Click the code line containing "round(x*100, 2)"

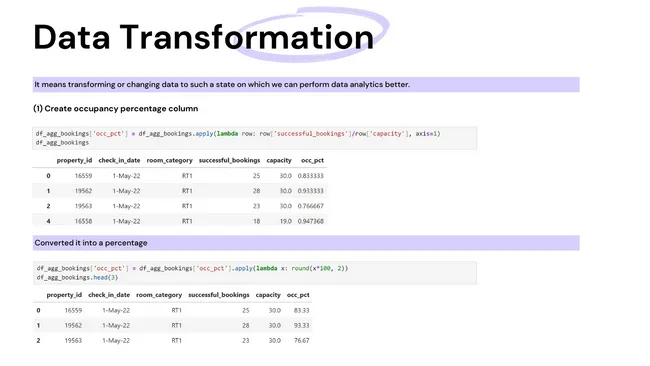192,268
